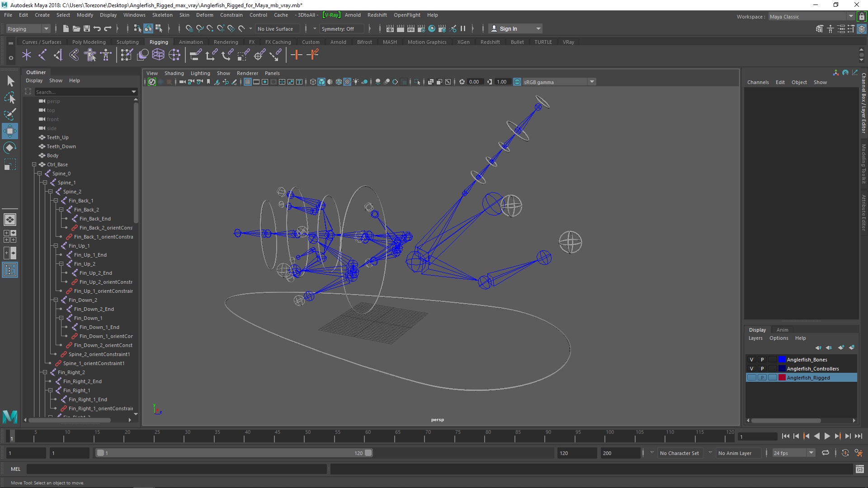Click the Parent Constraint shelf icon
The width and height of the screenshot is (868, 488).
pyautogui.click(x=195, y=55)
